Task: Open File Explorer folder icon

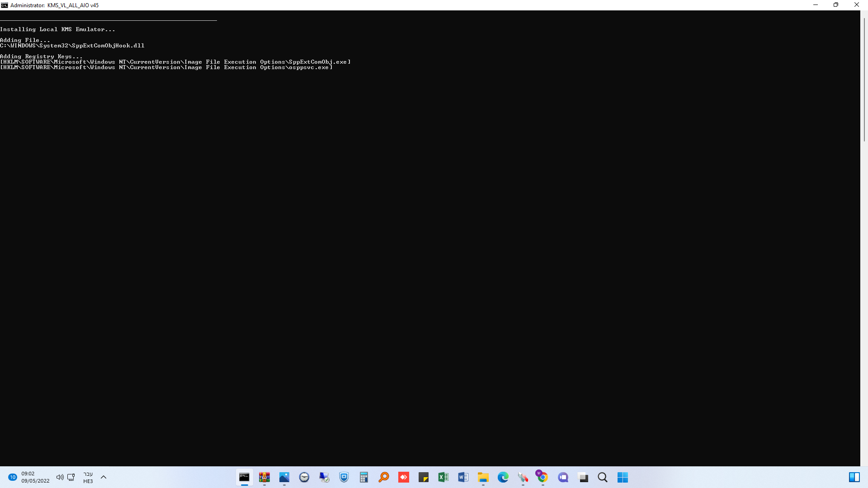Action: pos(483,477)
